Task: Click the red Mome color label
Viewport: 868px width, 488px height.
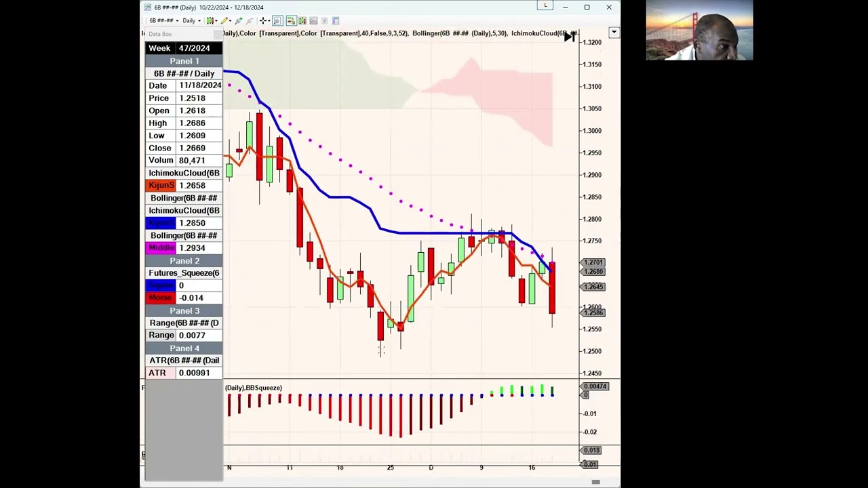Action: coord(161,298)
